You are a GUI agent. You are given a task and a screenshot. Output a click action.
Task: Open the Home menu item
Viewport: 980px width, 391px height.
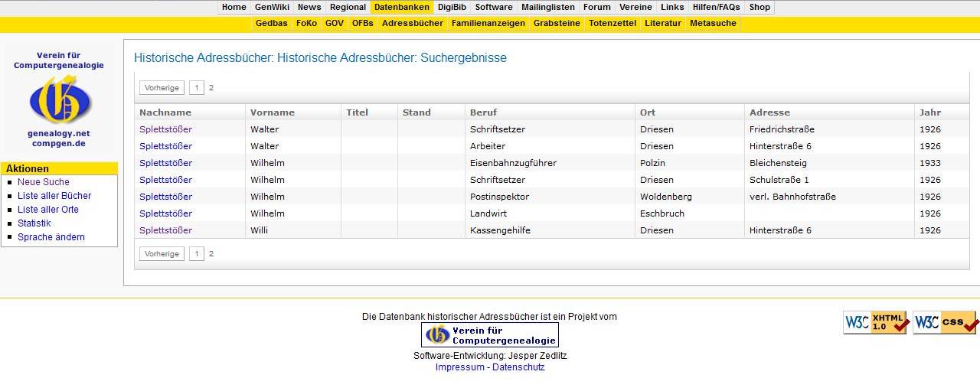tap(234, 7)
